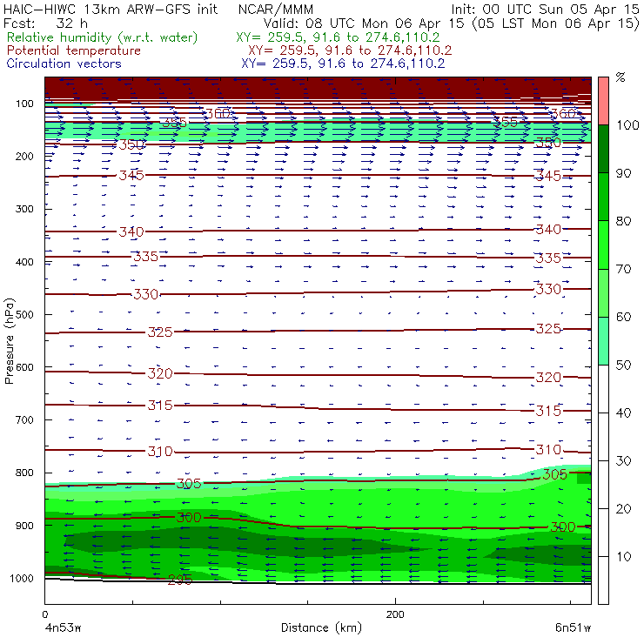
Task: Click the 'Valid: 08 UTC Mon 06 Apr 15' text
Action: point(364,23)
